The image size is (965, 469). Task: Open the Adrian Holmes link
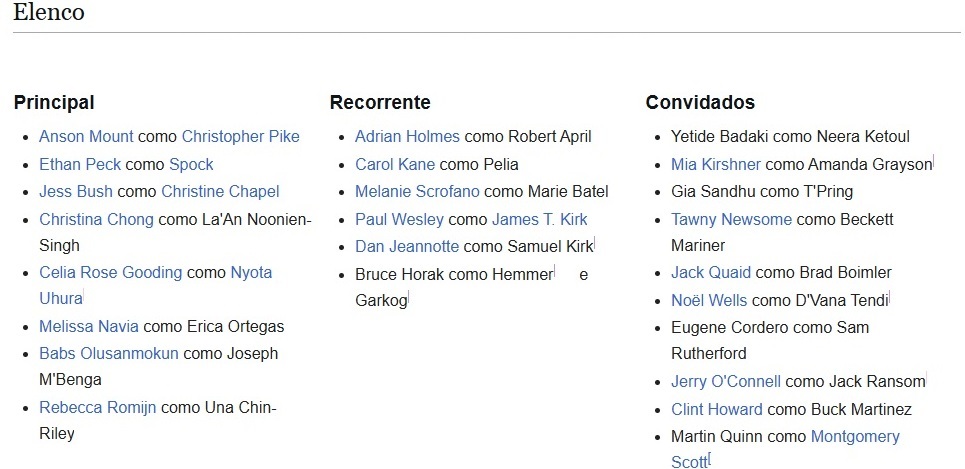pos(407,137)
